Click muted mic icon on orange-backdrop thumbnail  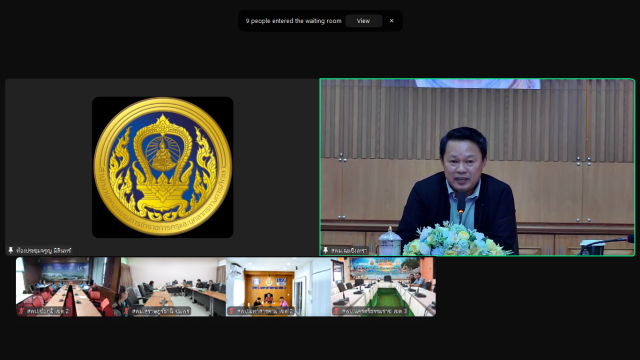[x=232, y=311]
